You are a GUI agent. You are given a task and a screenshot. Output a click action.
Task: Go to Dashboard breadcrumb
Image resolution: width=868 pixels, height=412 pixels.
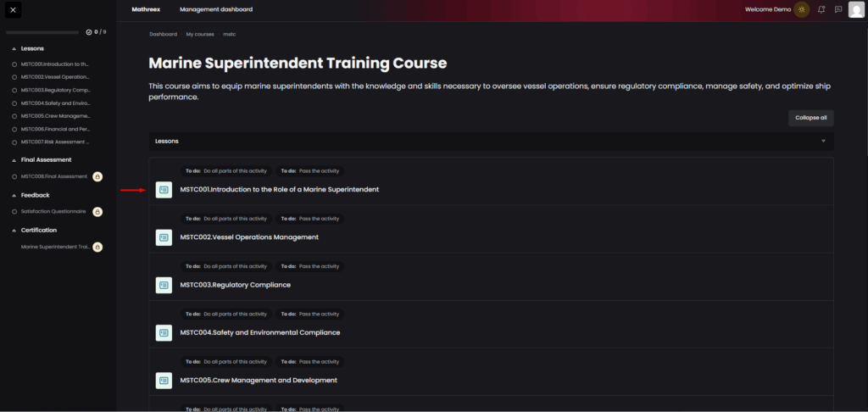(164, 34)
